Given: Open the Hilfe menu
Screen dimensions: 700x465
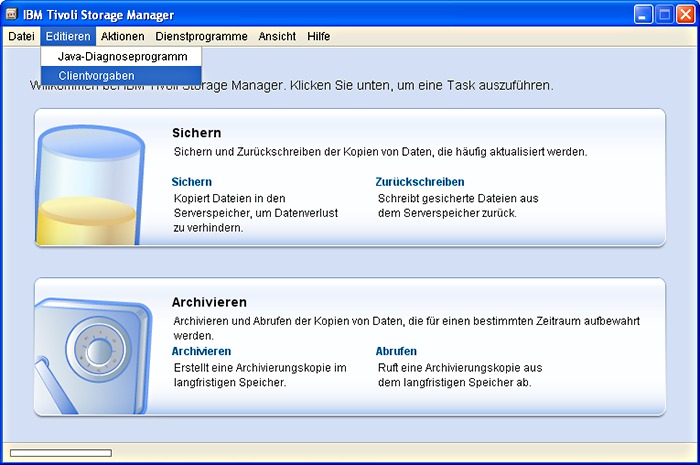Looking at the screenshot, I should tap(319, 36).
